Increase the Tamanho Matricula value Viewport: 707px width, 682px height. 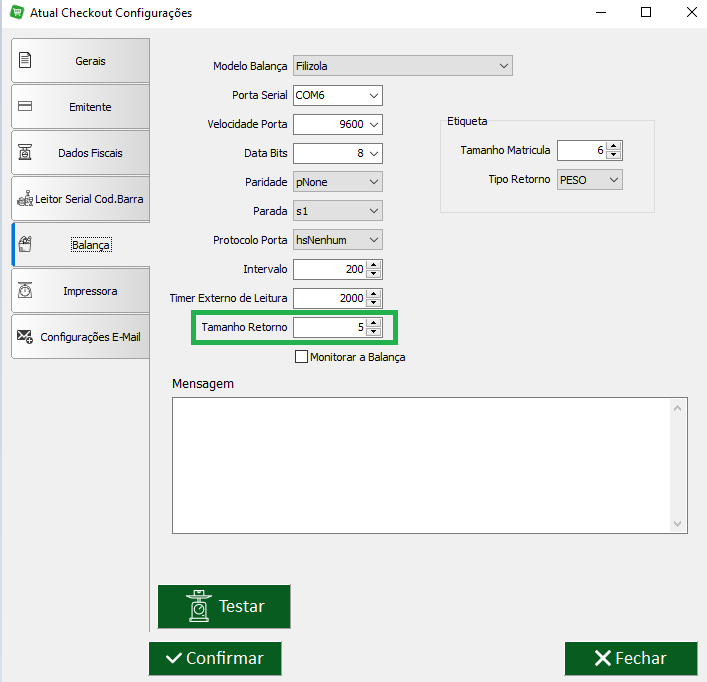click(614, 146)
